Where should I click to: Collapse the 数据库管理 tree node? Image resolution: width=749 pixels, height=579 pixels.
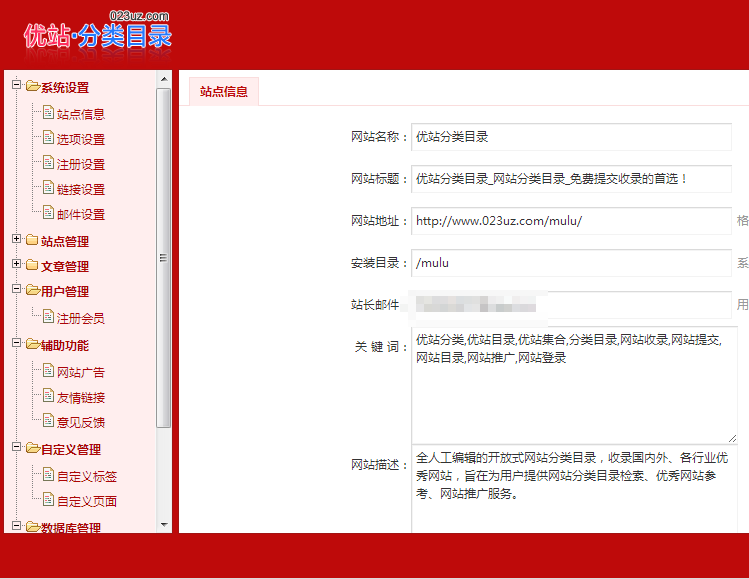(x=17, y=525)
